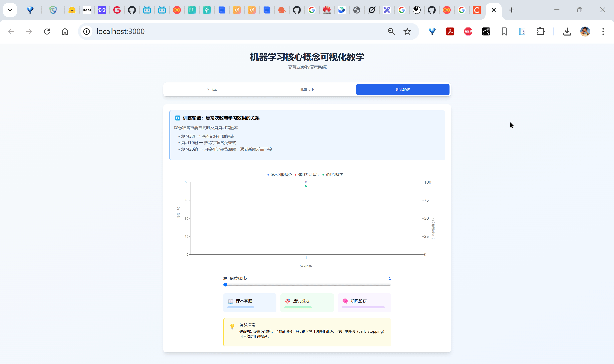Switch to the 批量大小 tab
The width and height of the screenshot is (614, 364).
coord(307,90)
